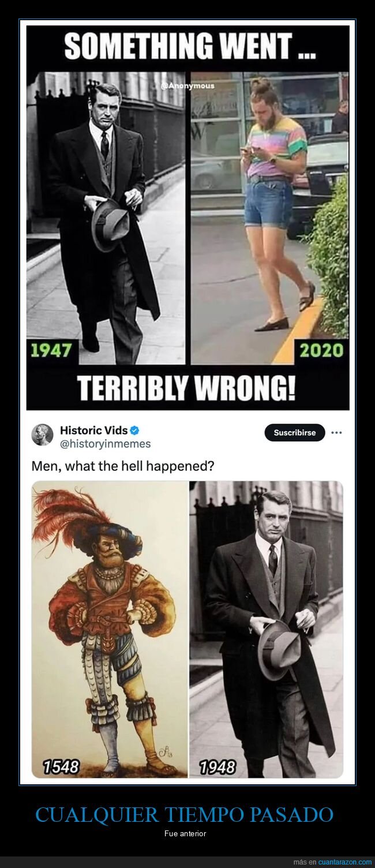Click the 'Fue anterior' subtitle text

pyautogui.click(x=187, y=833)
